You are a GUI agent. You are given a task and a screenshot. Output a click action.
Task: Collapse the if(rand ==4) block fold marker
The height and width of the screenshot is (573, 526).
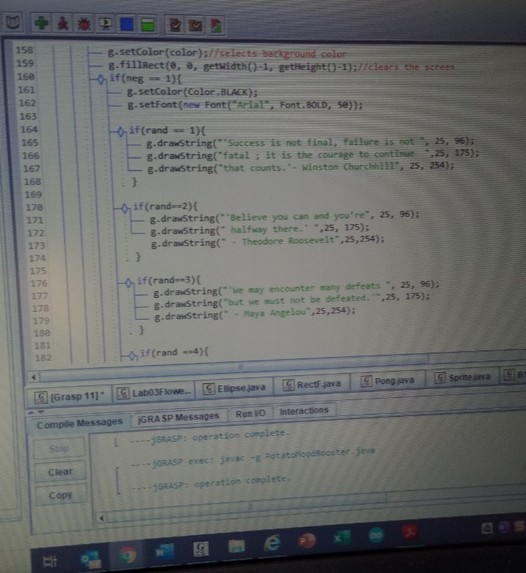[133, 355]
